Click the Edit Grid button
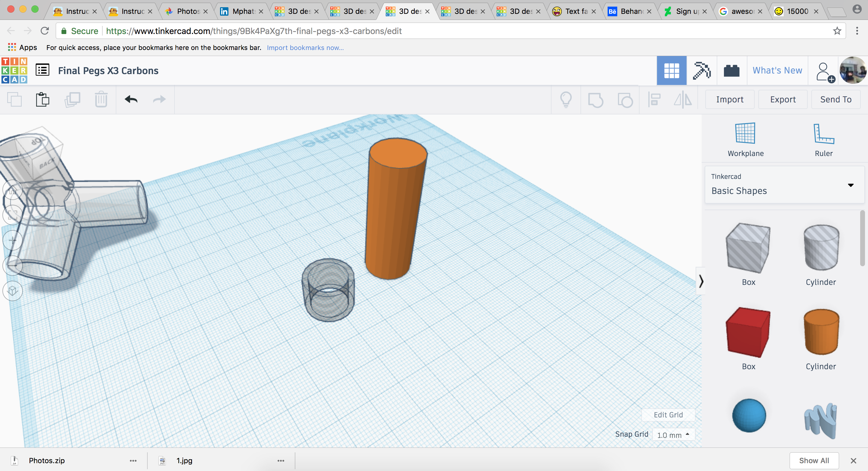The height and width of the screenshot is (471, 868). coord(668,415)
